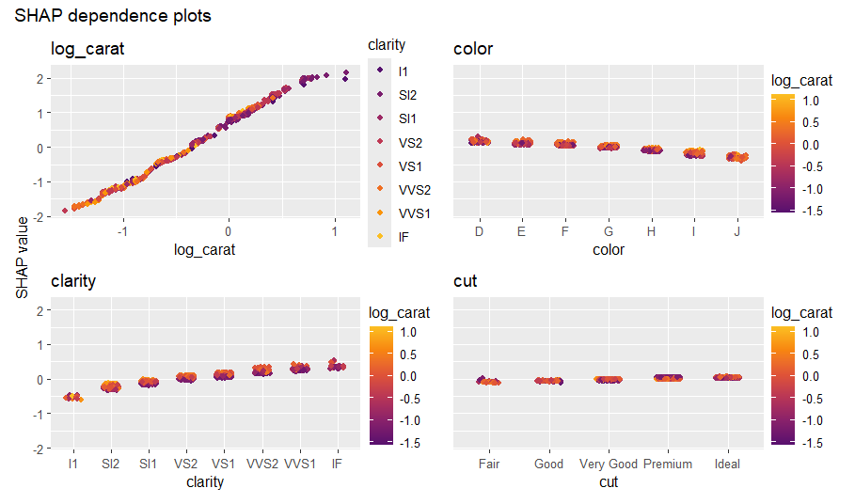
Task: Click the SHAP dependence plots title
Action: pos(113,16)
